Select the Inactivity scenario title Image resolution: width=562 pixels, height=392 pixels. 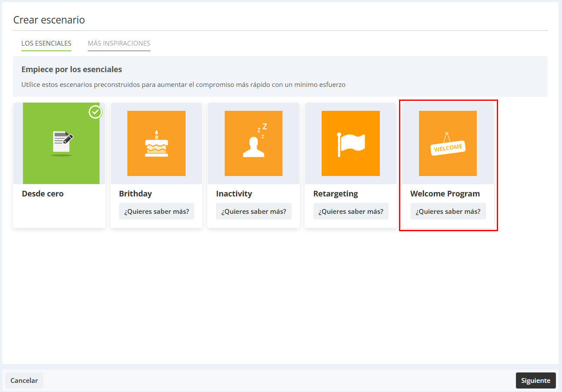pyautogui.click(x=234, y=194)
